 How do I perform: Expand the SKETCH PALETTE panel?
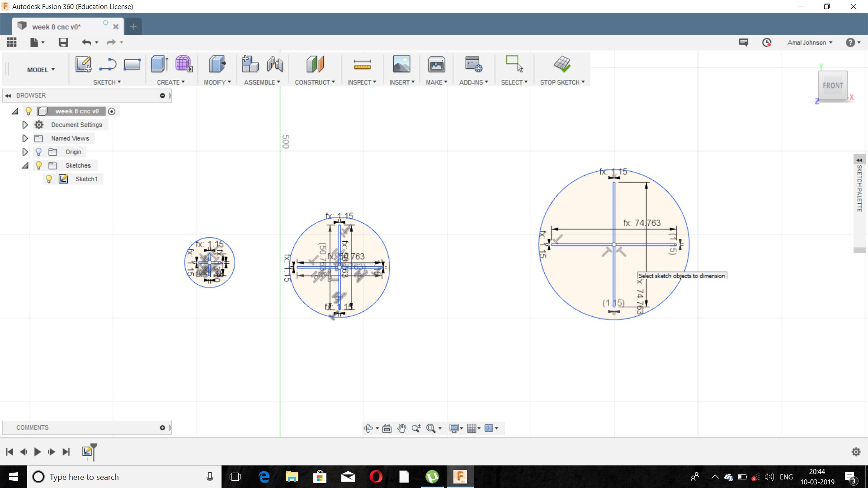tap(859, 160)
